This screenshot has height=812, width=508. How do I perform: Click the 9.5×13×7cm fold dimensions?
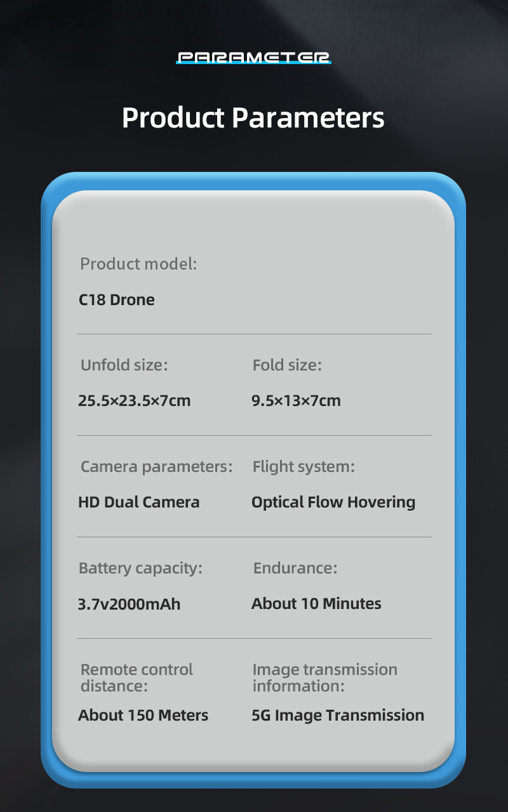tap(296, 401)
